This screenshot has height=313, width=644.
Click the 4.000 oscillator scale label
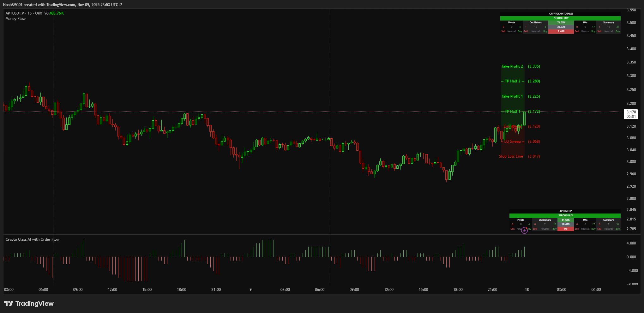point(631,243)
